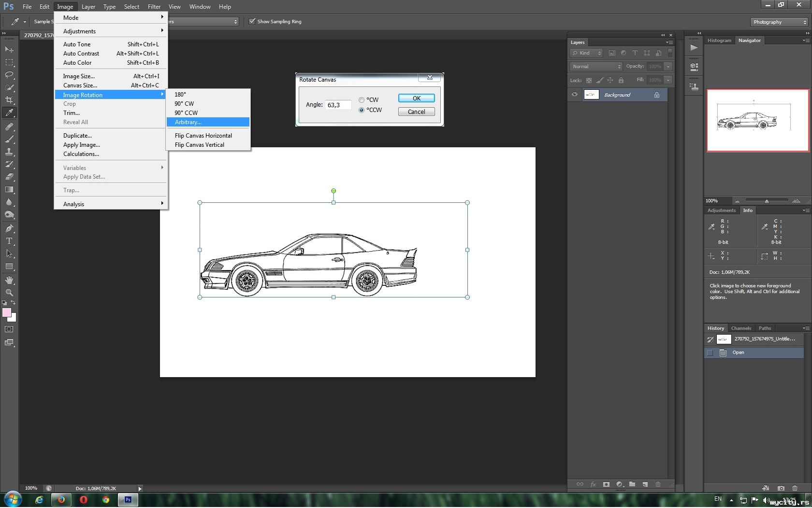Viewport: 812px width, 508px height.
Task: Click OK in Rotate Canvas dialog
Action: [416, 98]
